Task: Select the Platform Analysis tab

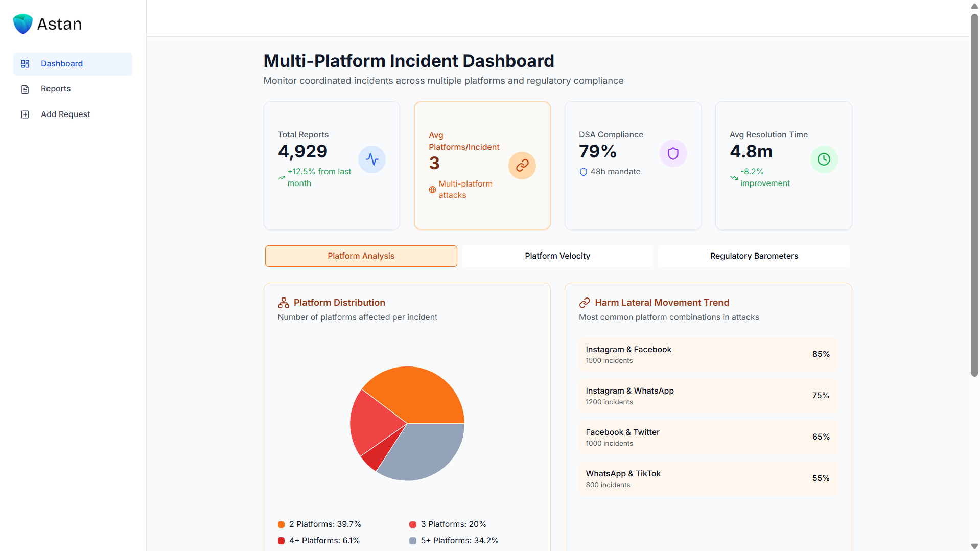Action: (x=361, y=256)
